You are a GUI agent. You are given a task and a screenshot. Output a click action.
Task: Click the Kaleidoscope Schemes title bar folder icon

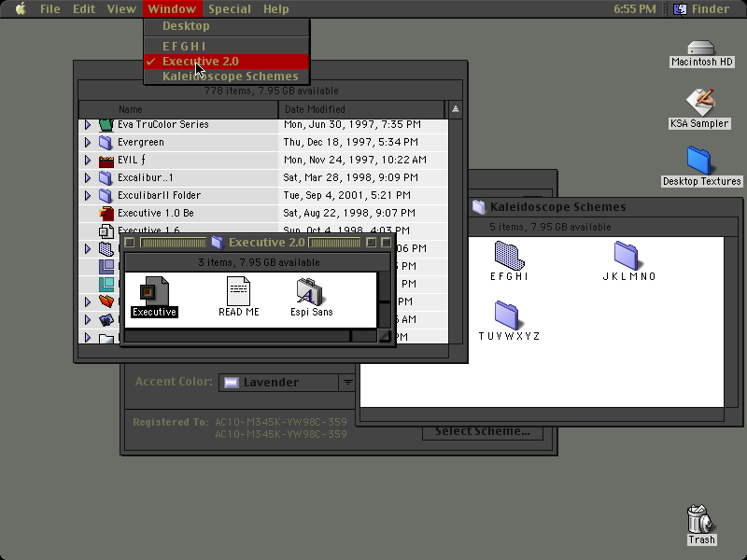click(x=479, y=206)
